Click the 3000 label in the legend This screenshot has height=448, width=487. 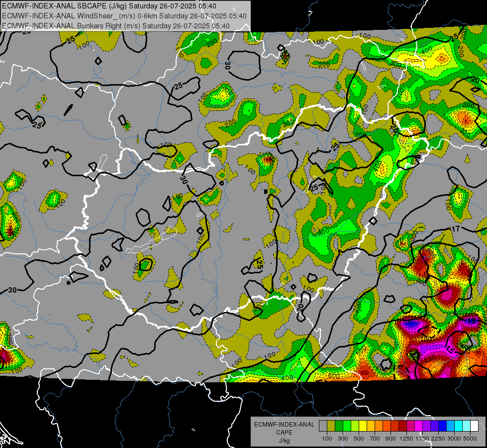(x=454, y=439)
